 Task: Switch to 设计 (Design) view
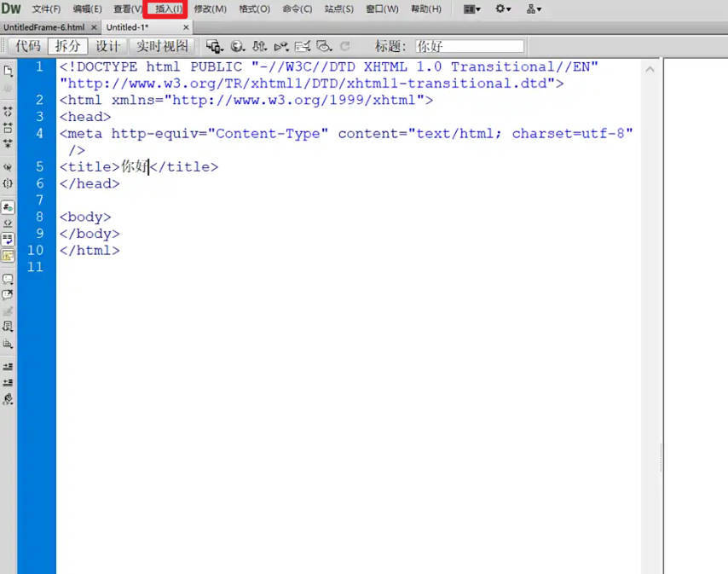(x=107, y=46)
